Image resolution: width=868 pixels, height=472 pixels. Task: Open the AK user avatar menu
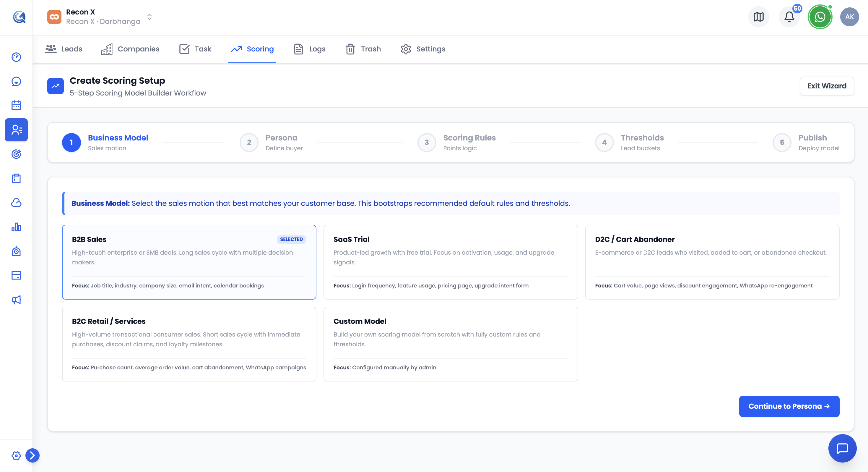click(849, 17)
